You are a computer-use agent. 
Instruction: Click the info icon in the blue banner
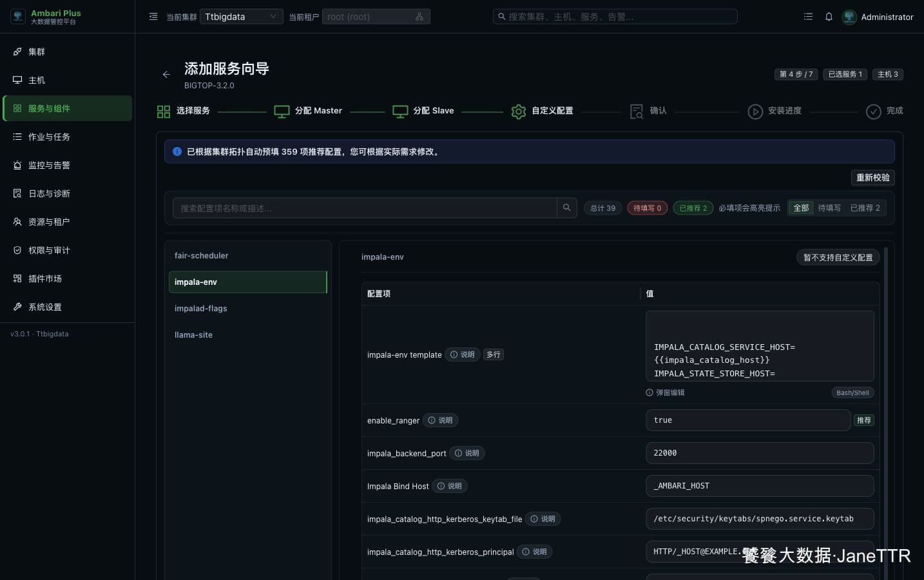coord(177,151)
